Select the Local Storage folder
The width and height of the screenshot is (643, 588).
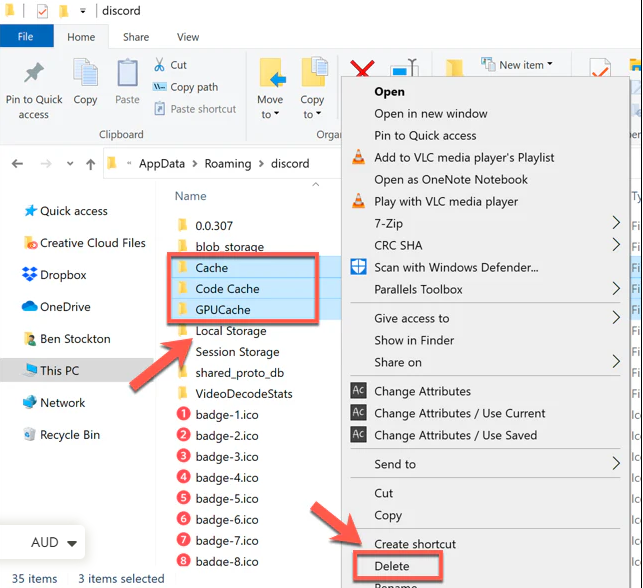[x=222, y=330]
